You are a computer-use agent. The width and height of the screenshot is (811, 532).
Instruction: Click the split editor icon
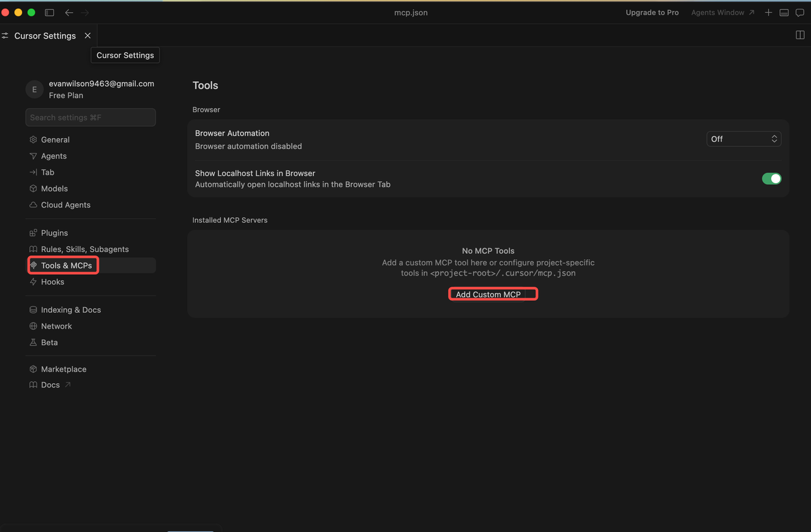(800, 35)
